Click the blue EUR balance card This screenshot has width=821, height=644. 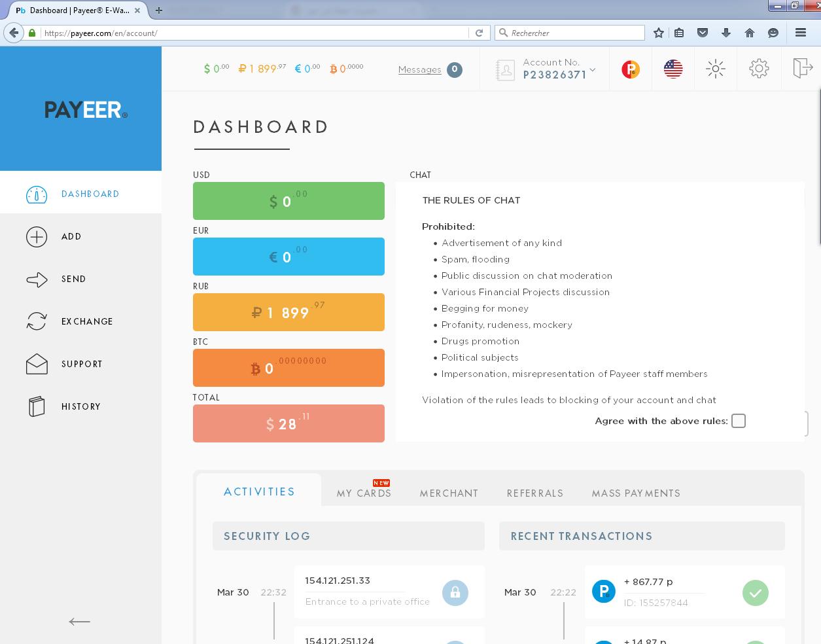288,257
